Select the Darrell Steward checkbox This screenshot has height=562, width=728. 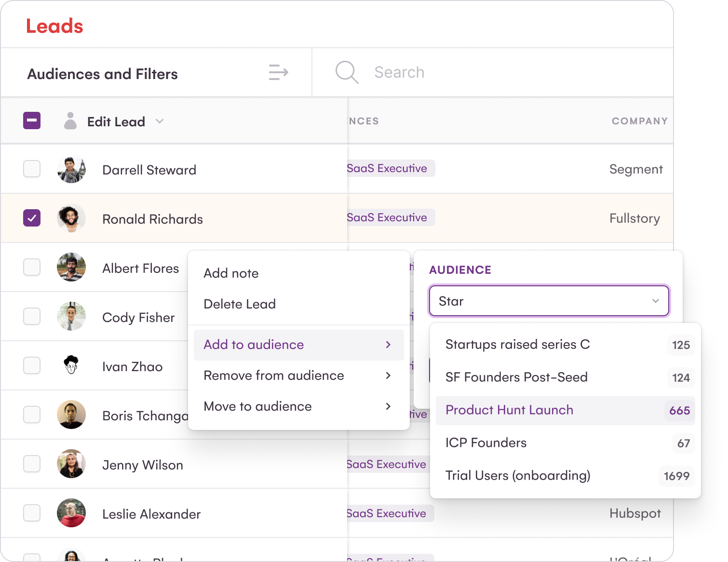(32, 169)
